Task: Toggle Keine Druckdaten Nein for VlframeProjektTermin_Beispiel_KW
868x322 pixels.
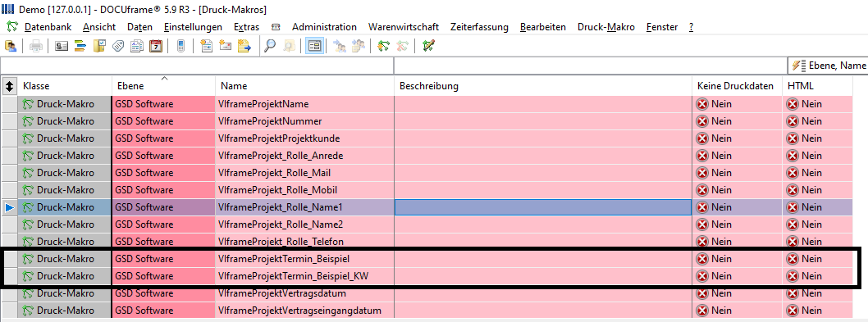Action: pyautogui.click(x=737, y=275)
